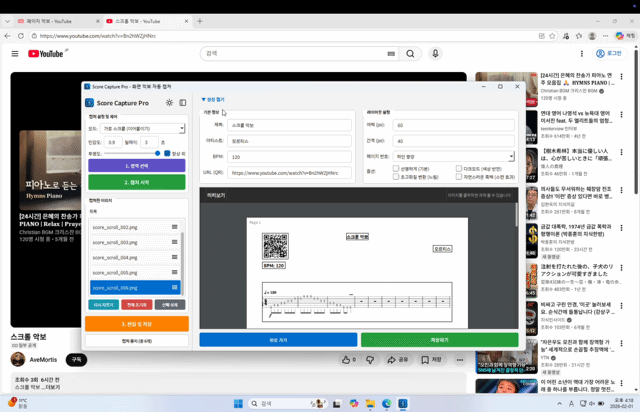The height and width of the screenshot is (412, 640).
Task: Open the YouTube hamburger guide menu
Action: 14,54
